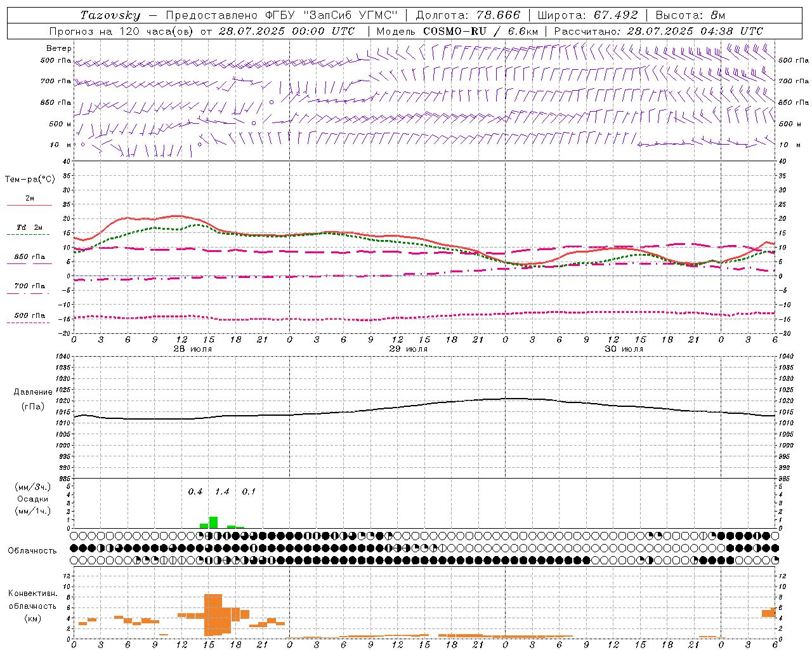Click the Рассчитано 28.07.2025 04:38 UTC timestamp
The height and width of the screenshot is (650, 812).
(658, 31)
